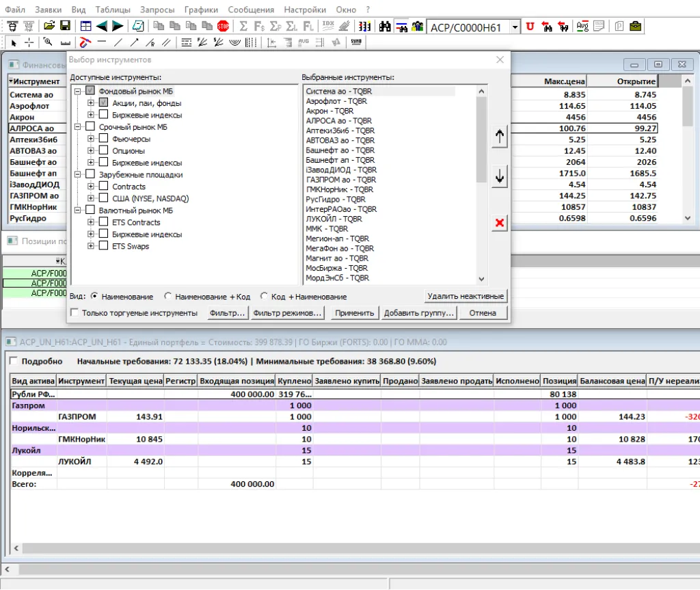Toggle the 'Подробно' checkbox

13,361
